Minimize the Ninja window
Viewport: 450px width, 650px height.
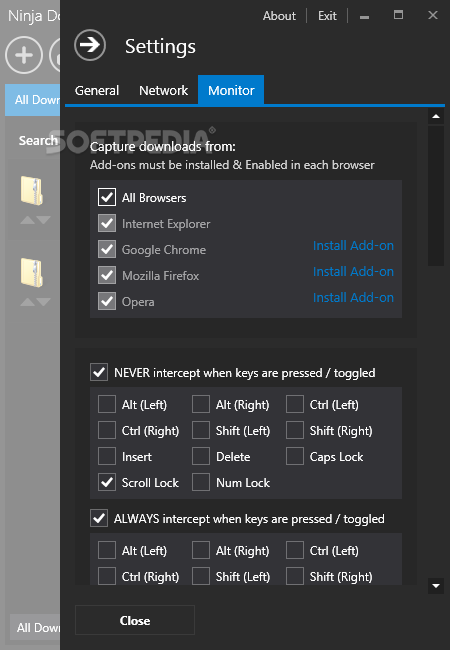pos(364,17)
